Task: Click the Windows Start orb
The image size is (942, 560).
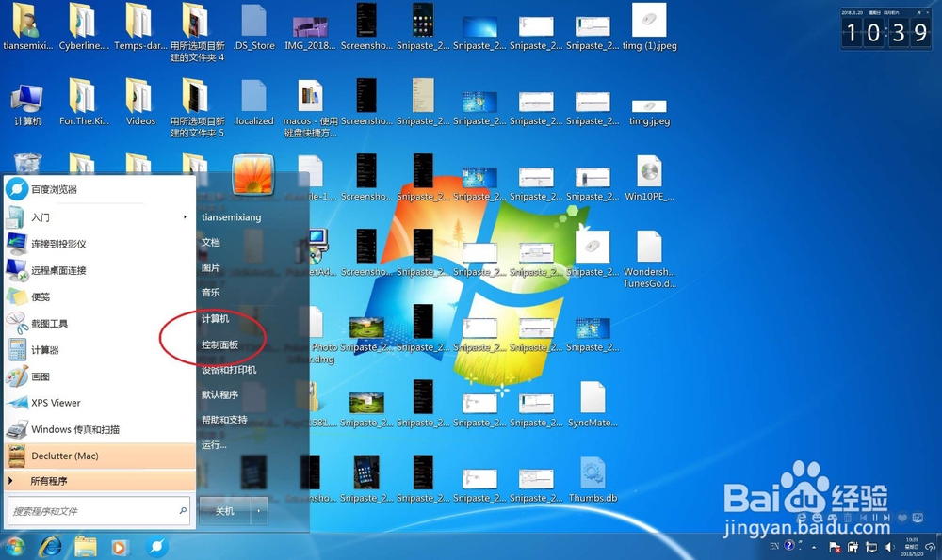Action: tap(14, 547)
